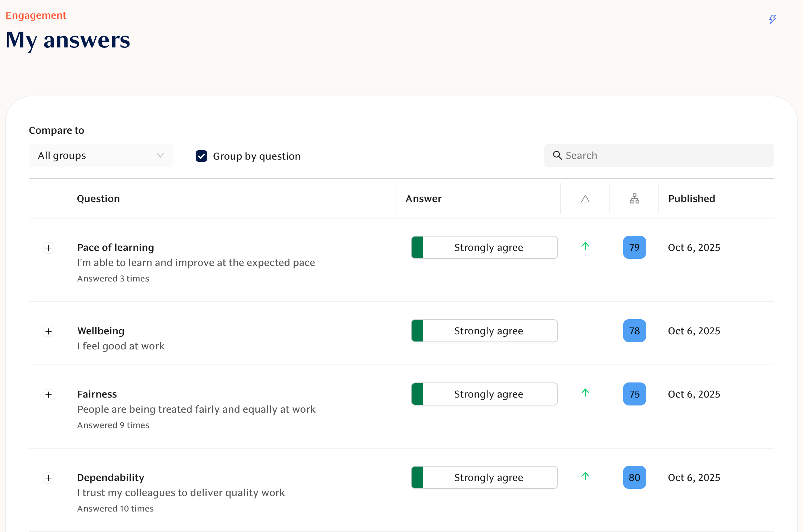Click the blue 80 score badge
Image resolution: width=803 pixels, height=532 pixels.
click(x=634, y=477)
